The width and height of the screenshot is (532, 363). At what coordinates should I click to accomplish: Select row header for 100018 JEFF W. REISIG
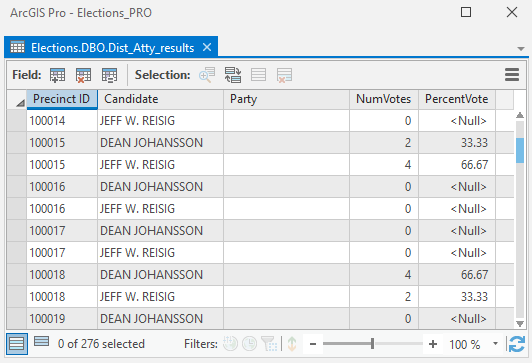click(x=17, y=297)
